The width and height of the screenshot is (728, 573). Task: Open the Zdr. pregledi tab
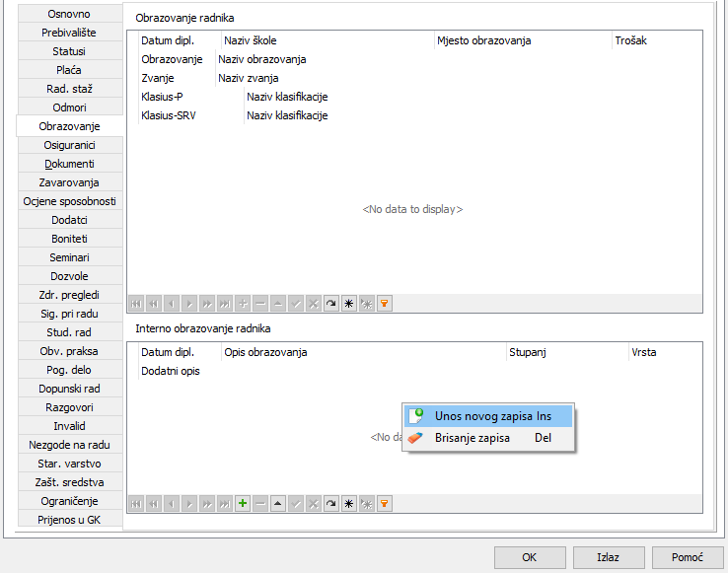[x=69, y=295]
